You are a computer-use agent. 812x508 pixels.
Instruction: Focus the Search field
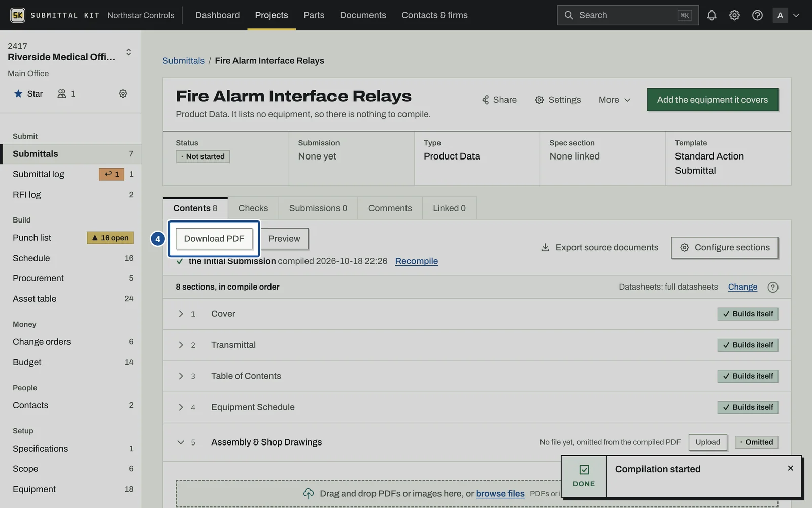[627, 15]
